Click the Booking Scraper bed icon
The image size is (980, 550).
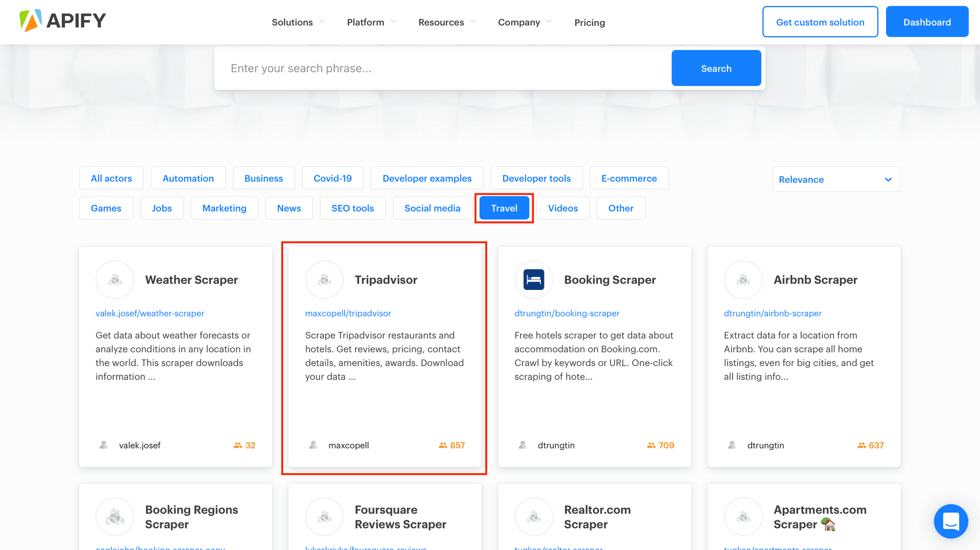point(534,280)
